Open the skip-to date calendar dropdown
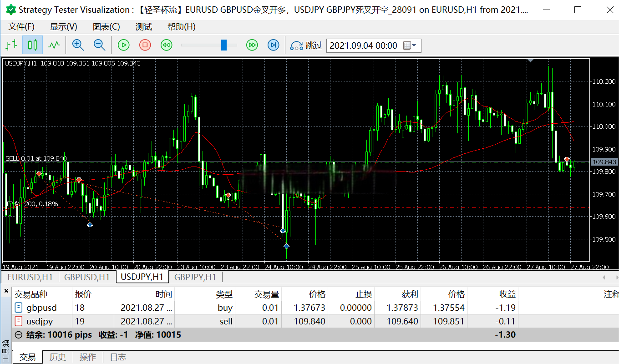 (410, 45)
